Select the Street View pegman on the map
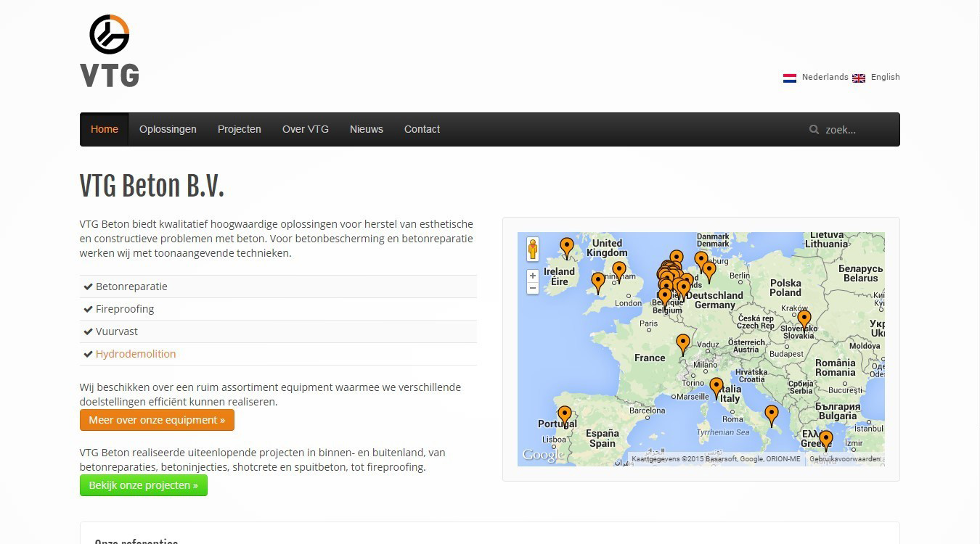Viewport: 980px width, 544px height. coord(533,249)
